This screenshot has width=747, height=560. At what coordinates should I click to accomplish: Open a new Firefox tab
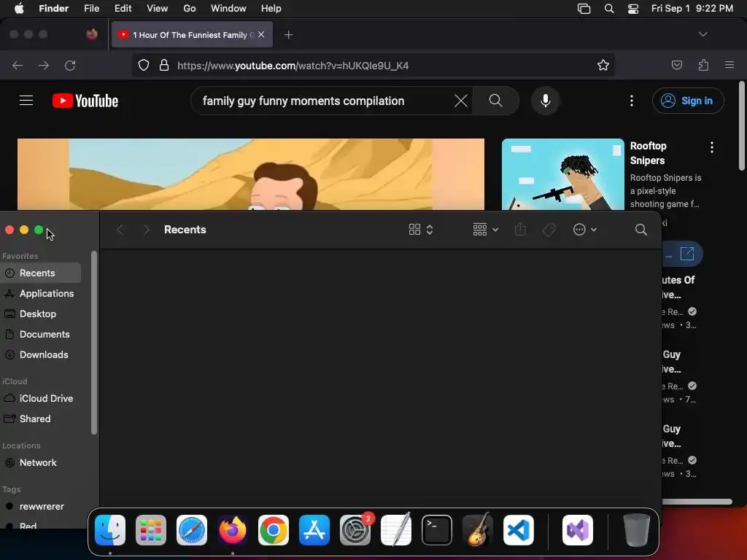coord(288,35)
